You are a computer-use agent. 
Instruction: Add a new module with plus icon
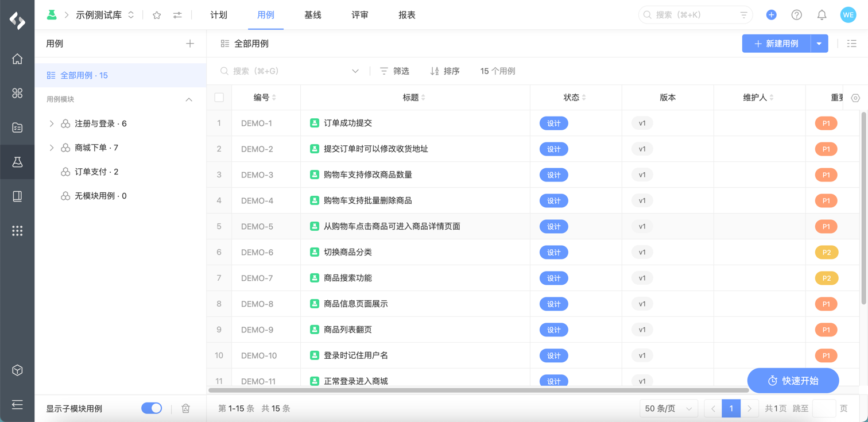click(x=190, y=44)
